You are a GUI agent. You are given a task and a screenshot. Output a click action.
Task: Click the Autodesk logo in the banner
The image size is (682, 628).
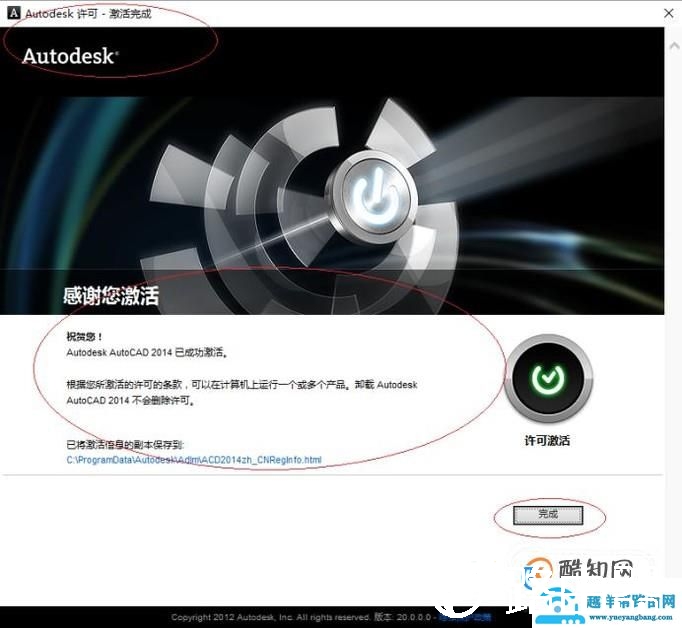(x=70, y=56)
